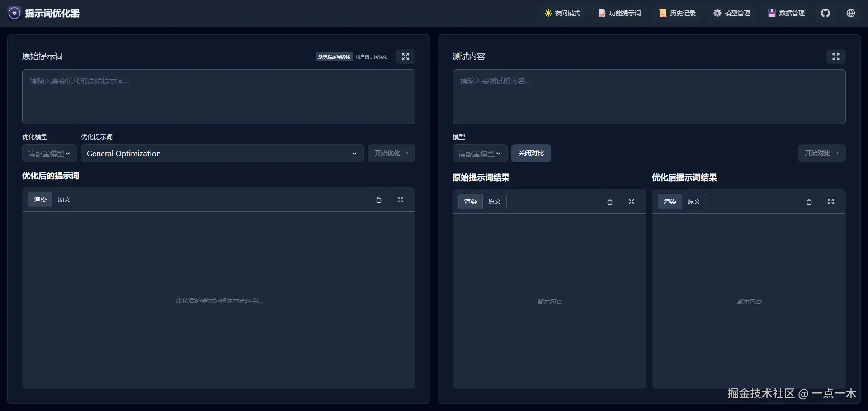The width and height of the screenshot is (868, 411).
Task: Open the 优化模型 请配置模型 dropdown
Action: point(49,153)
